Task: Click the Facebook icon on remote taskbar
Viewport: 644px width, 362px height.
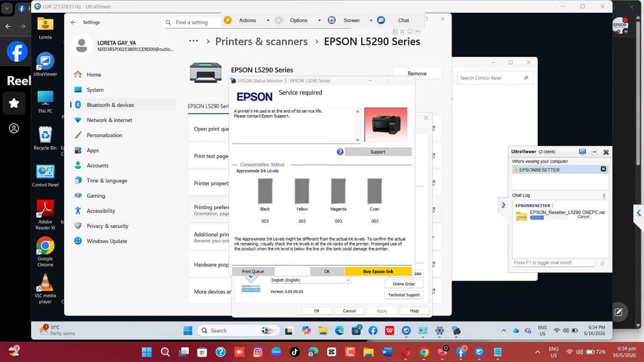Action: point(373,331)
